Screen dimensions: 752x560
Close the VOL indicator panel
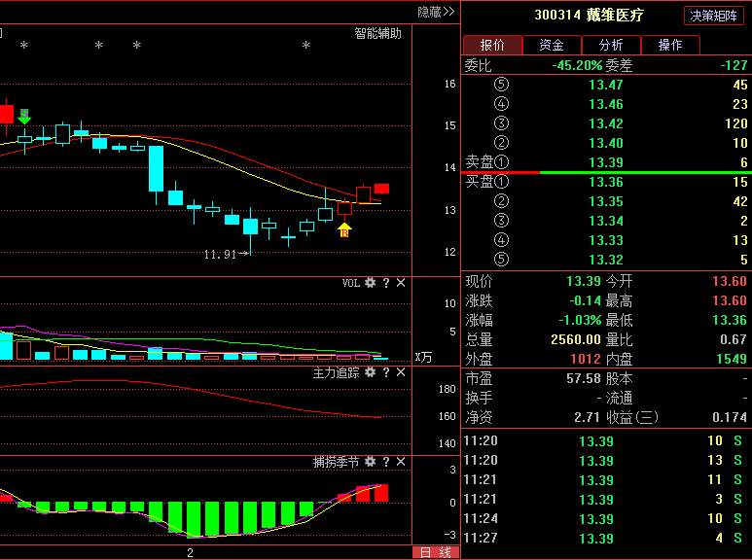401,283
